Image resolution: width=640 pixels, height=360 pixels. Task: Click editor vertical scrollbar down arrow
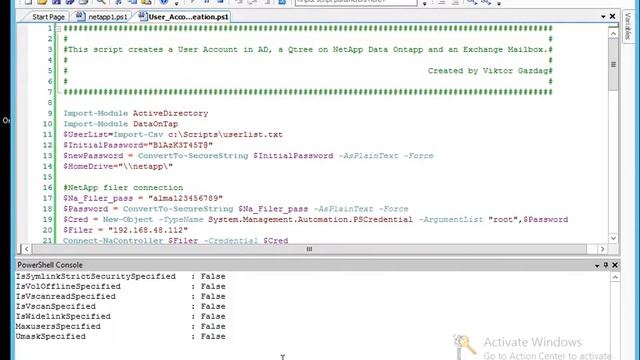(x=613, y=238)
